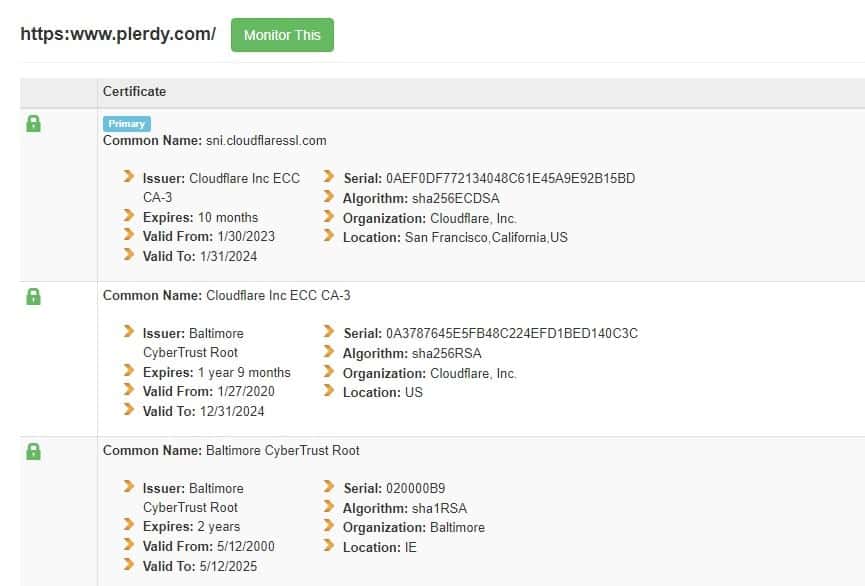Click the Certificate column header
This screenshot has height=586, width=865.
134,92
